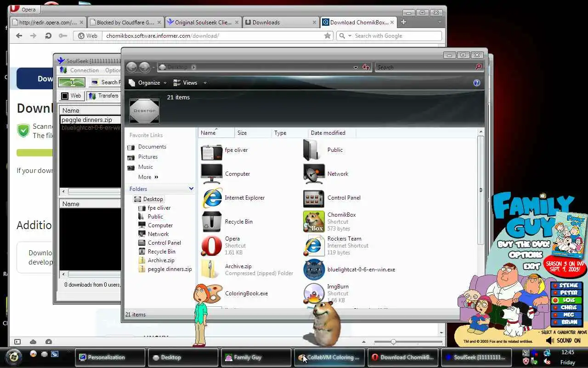This screenshot has width=588, height=368.
Task: Toggle Opera panels icon in status bar
Action: [x=17, y=342]
